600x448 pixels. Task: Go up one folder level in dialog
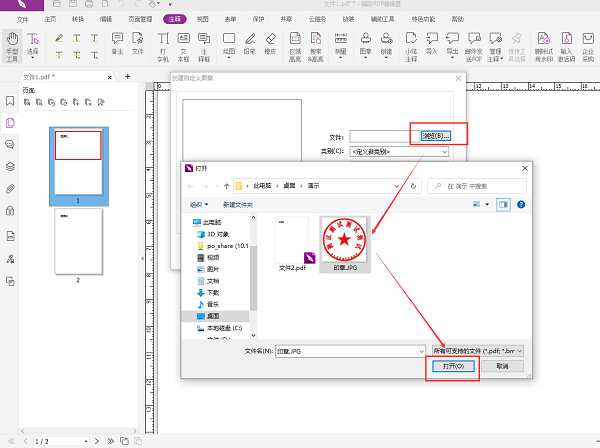(x=224, y=186)
